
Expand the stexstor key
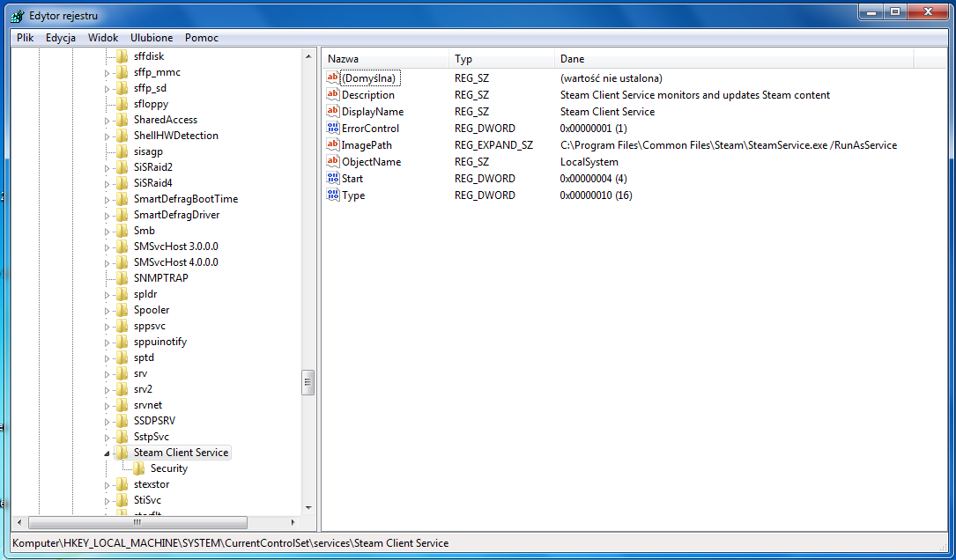[107, 485]
